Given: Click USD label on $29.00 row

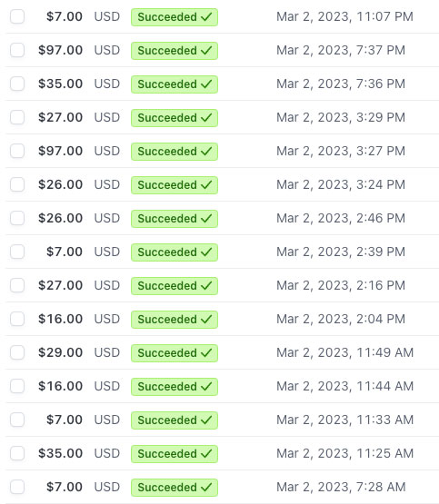Looking at the screenshot, I should (x=106, y=352).
